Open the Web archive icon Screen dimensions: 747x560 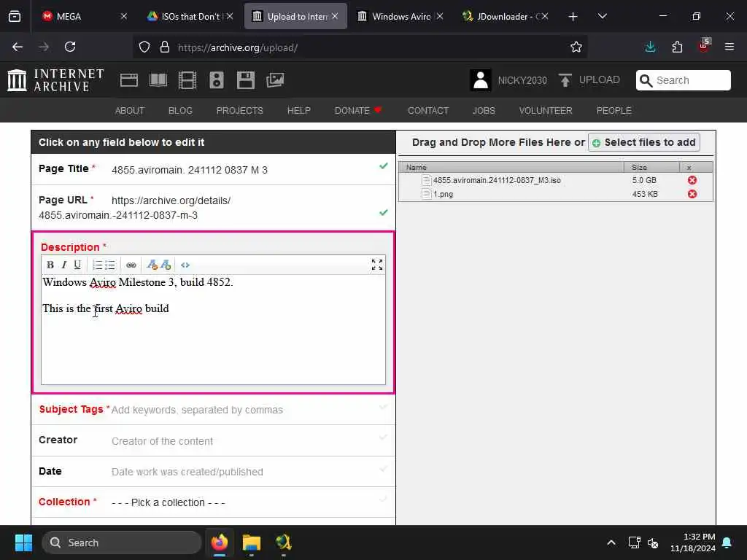coord(128,80)
